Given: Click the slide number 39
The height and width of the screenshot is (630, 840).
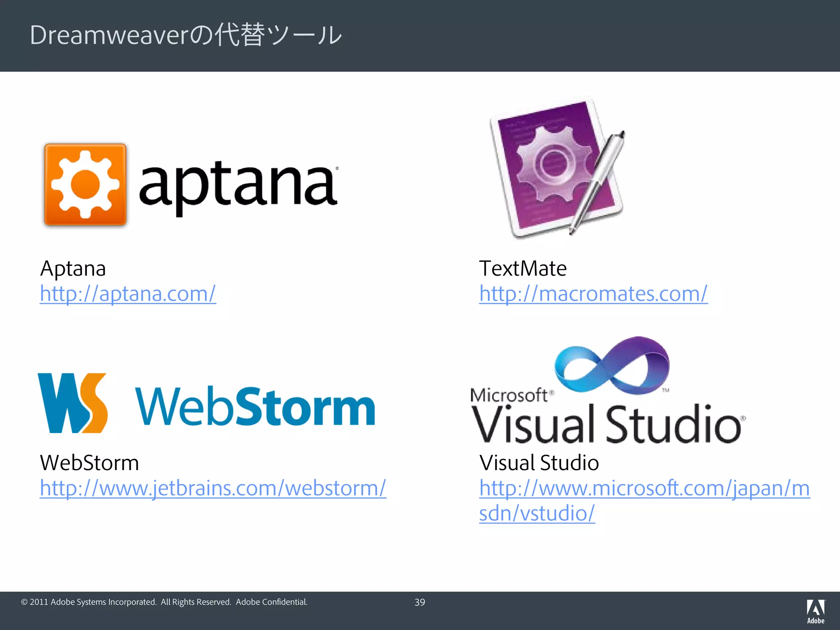Looking at the screenshot, I should tap(420, 602).
